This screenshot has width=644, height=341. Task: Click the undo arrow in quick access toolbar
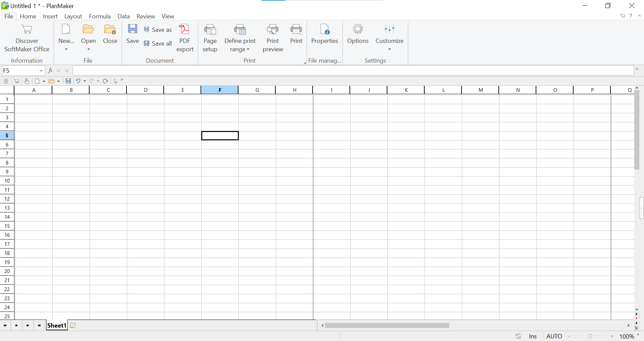(x=78, y=81)
